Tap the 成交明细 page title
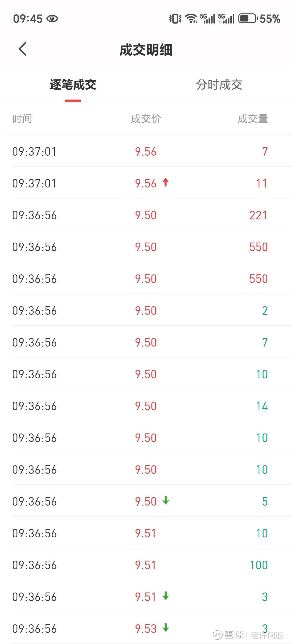Viewport: 292px width, 644px height. pos(146,50)
